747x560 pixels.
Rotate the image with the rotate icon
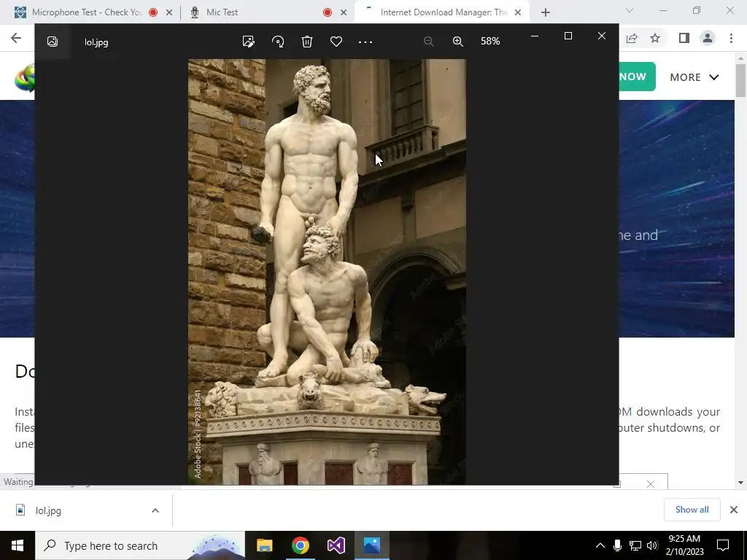[278, 42]
